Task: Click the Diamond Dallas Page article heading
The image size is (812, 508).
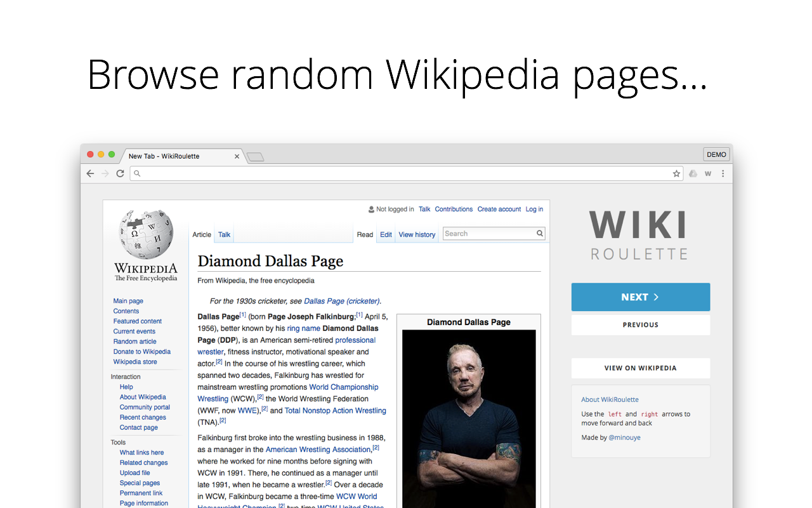Action: [270, 261]
